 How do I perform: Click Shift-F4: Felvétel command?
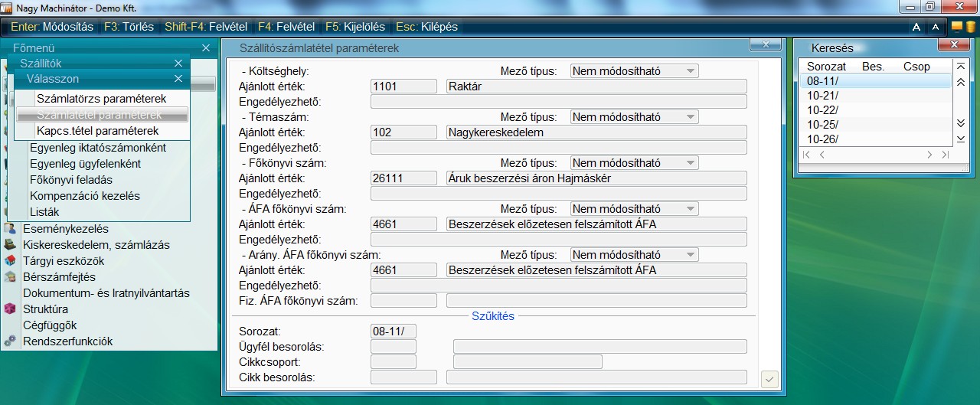pos(207,27)
